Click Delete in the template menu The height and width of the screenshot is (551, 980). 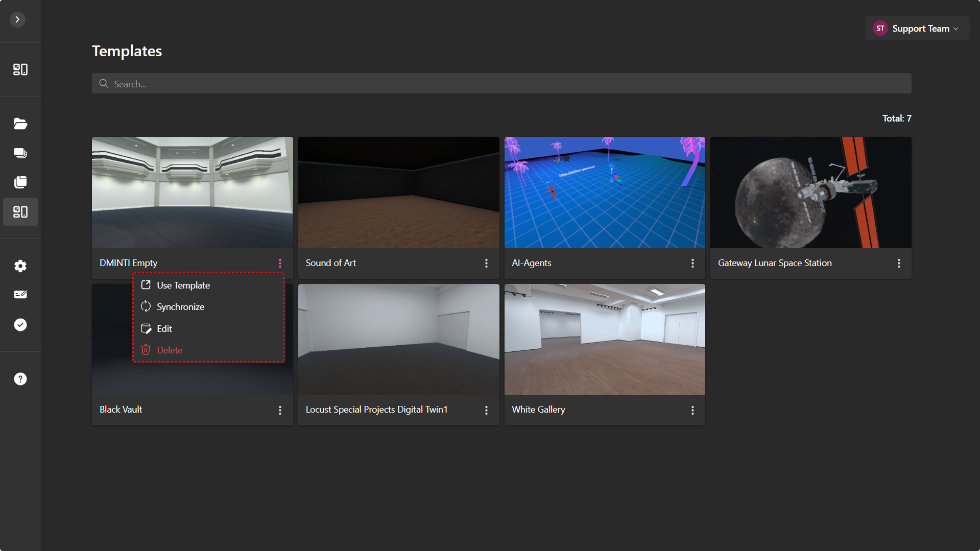coord(169,350)
